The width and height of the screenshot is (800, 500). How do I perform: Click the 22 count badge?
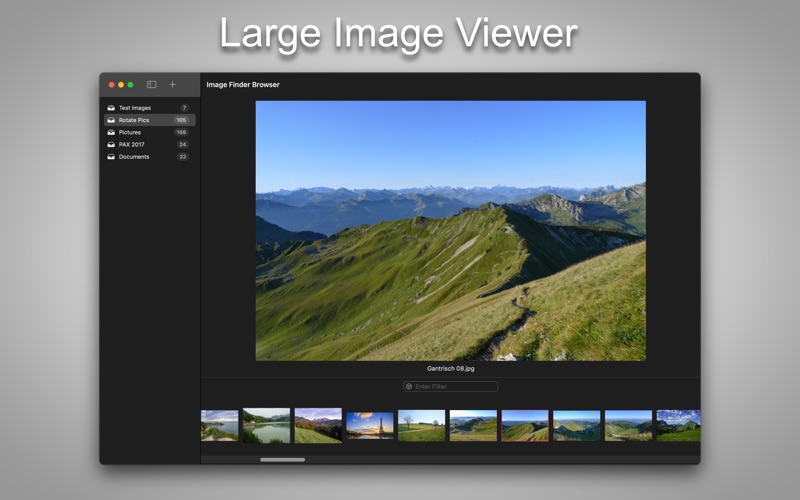pos(183,157)
